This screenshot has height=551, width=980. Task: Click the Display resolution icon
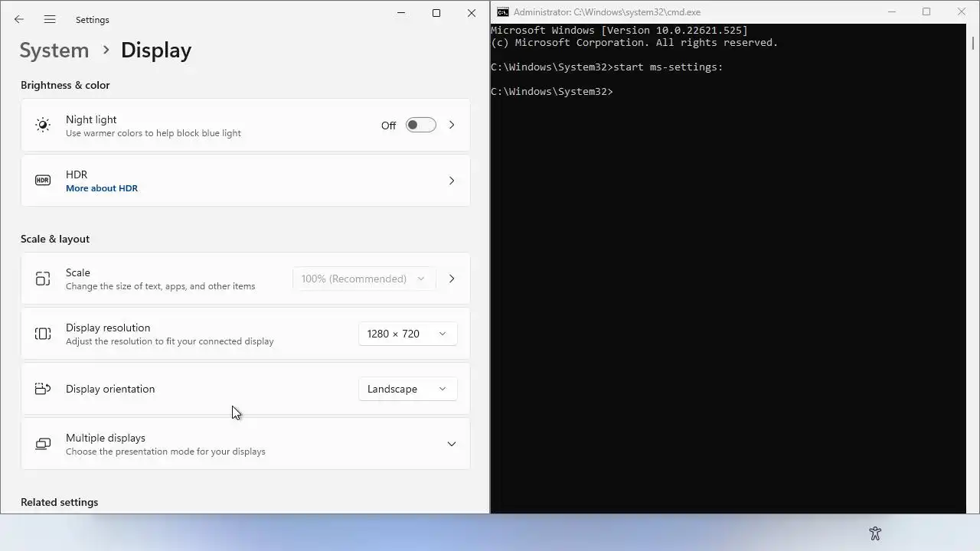[x=43, y=334]
